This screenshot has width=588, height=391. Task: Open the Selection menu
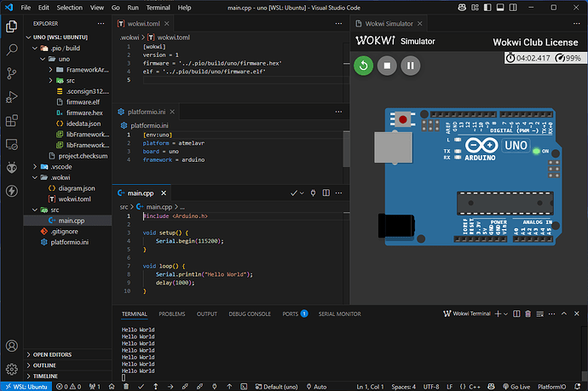click(x=69, y=8)
